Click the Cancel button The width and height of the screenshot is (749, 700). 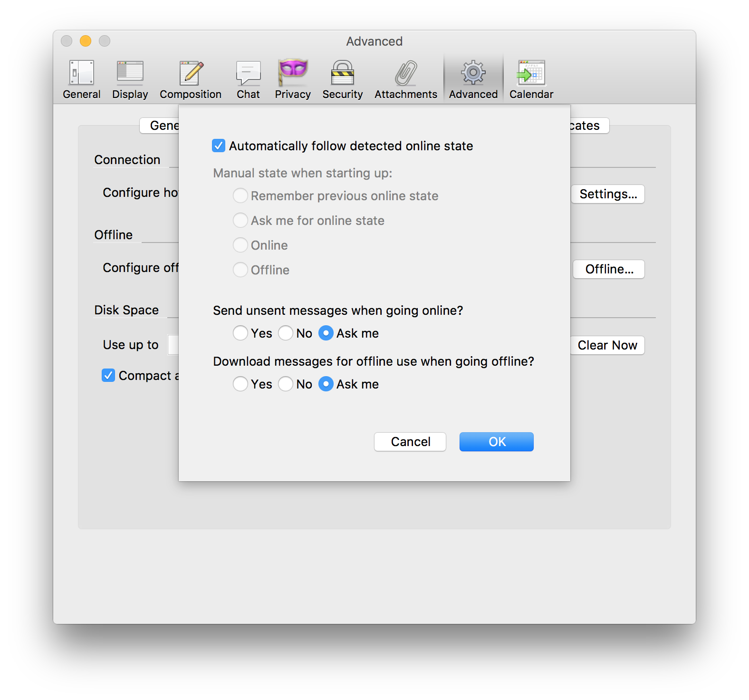click(410, 442)
